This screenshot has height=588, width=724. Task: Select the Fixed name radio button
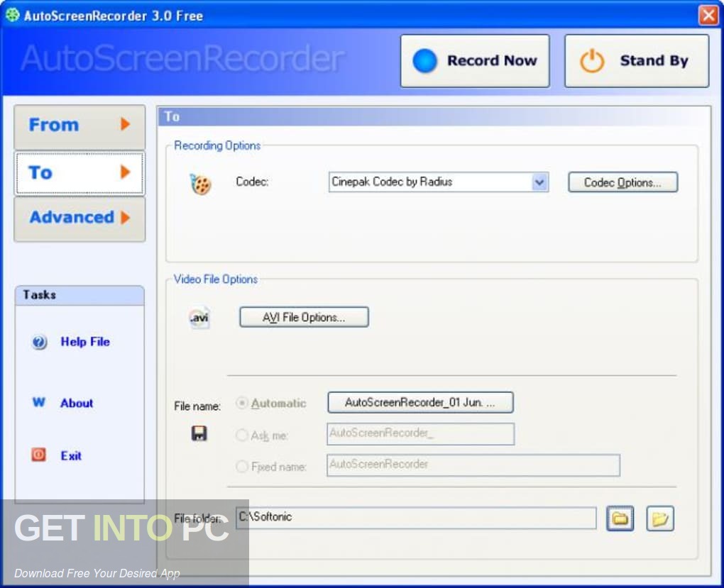(242, 467)
